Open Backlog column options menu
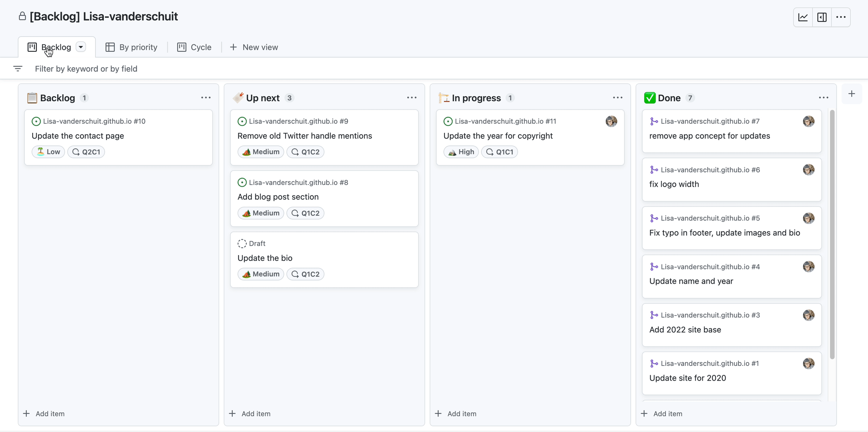The height and width of the screenshot is (432, 868). (206, 98)
